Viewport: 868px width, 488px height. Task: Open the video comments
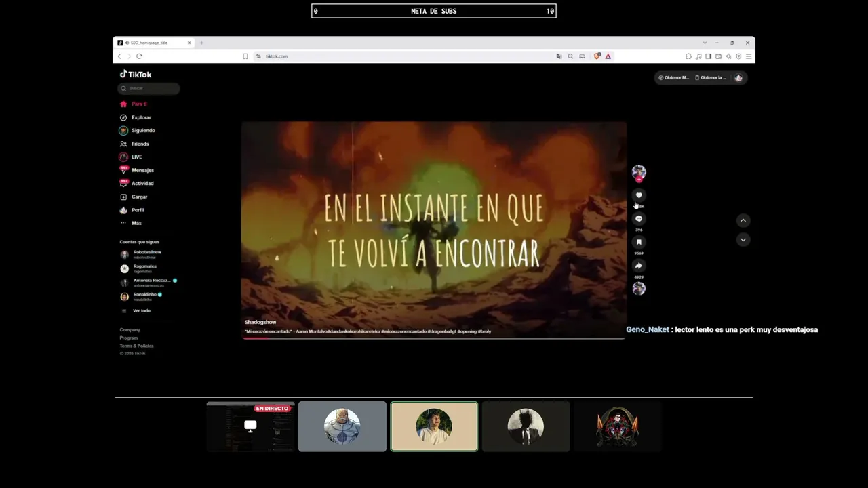(x=639, y=219)
